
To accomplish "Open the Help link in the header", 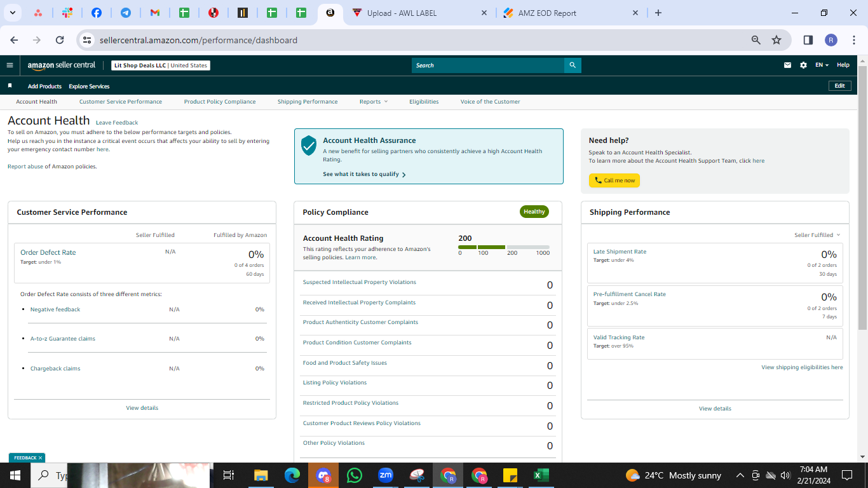I will [x=843, y=65].
